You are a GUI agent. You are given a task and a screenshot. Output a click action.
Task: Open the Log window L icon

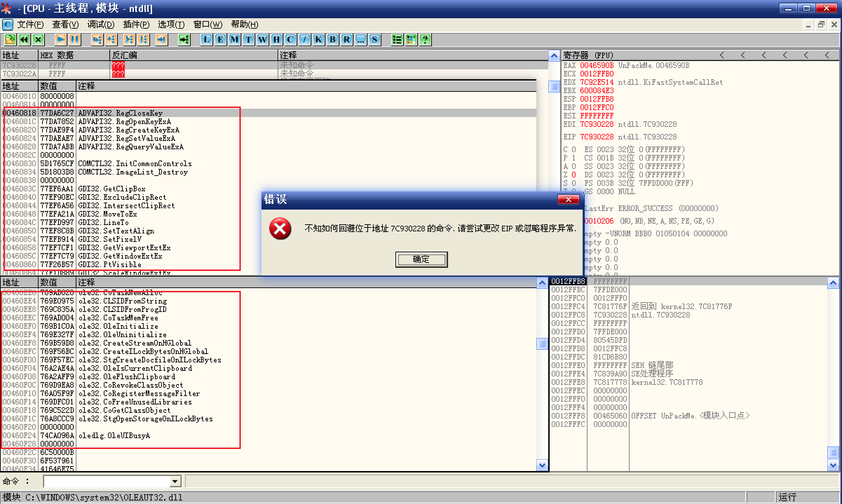[x=206, y=40]
